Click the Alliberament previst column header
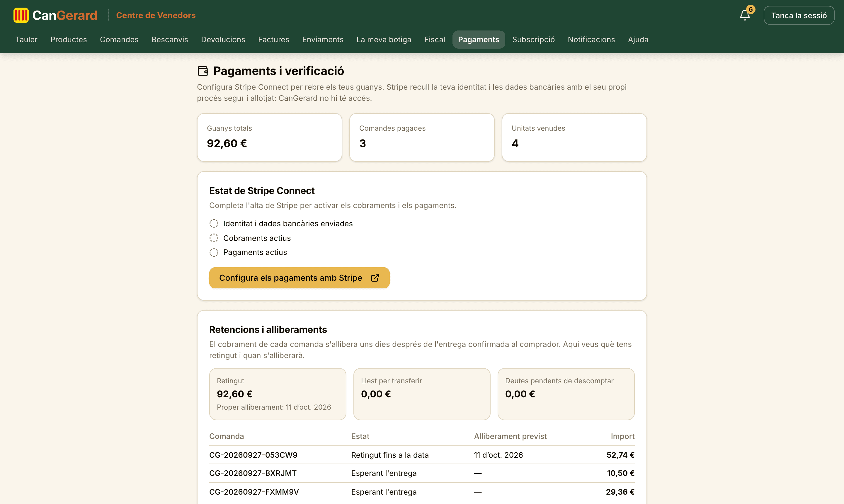 (x=511, y=436)
